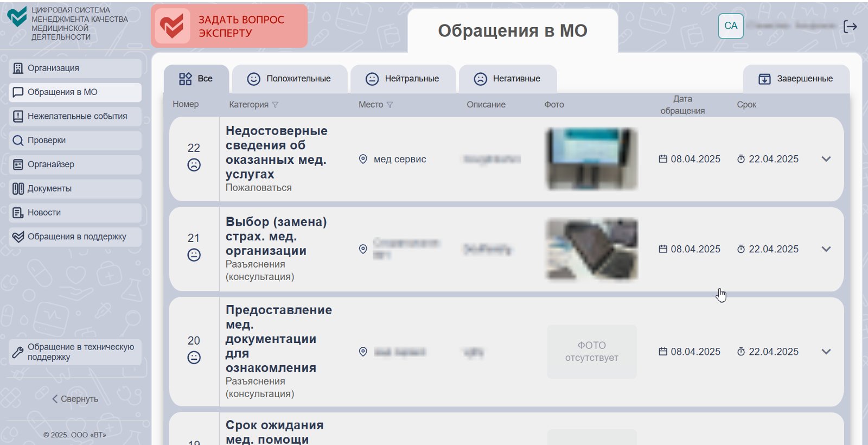Screen dimensions: 868x445
Task: Click the title Выбор (замена) страх. мед. организации
Action: [x=277, y=237]
